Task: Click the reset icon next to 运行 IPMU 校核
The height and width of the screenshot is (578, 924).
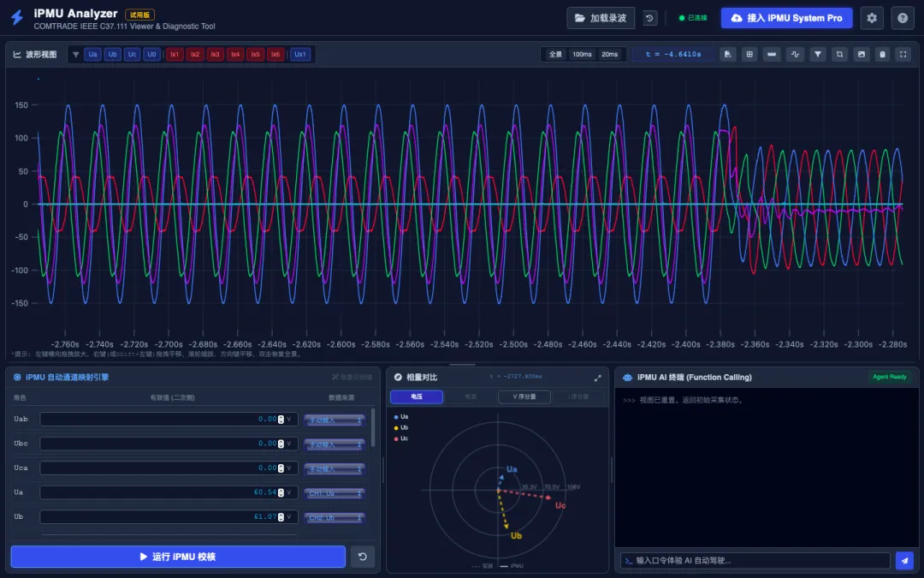Action: (x=363, y=557)
